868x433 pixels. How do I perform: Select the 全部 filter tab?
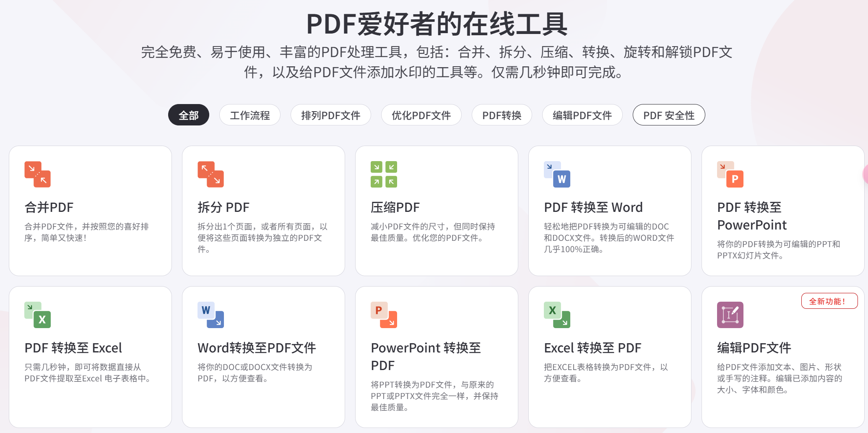click(189, 115)
